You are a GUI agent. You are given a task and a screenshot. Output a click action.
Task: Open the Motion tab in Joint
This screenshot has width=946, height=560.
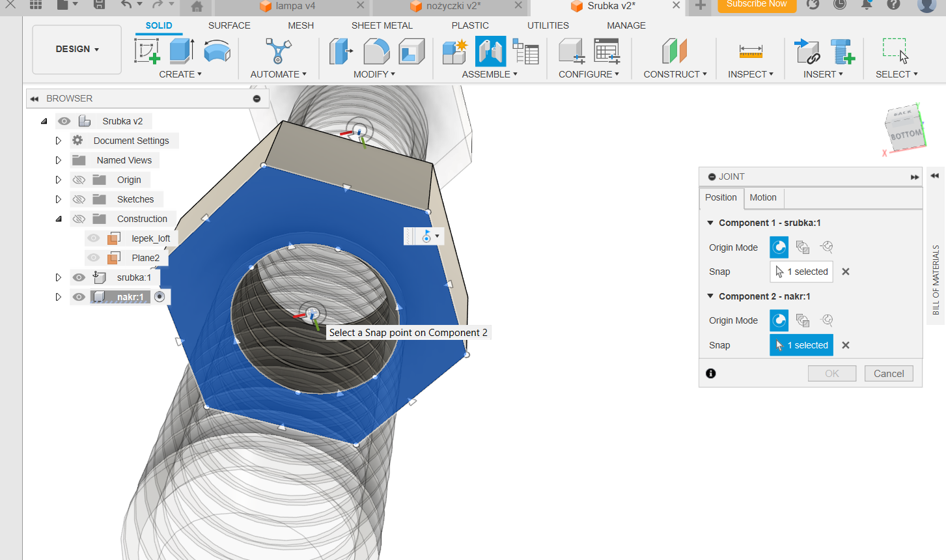[763, 197]
